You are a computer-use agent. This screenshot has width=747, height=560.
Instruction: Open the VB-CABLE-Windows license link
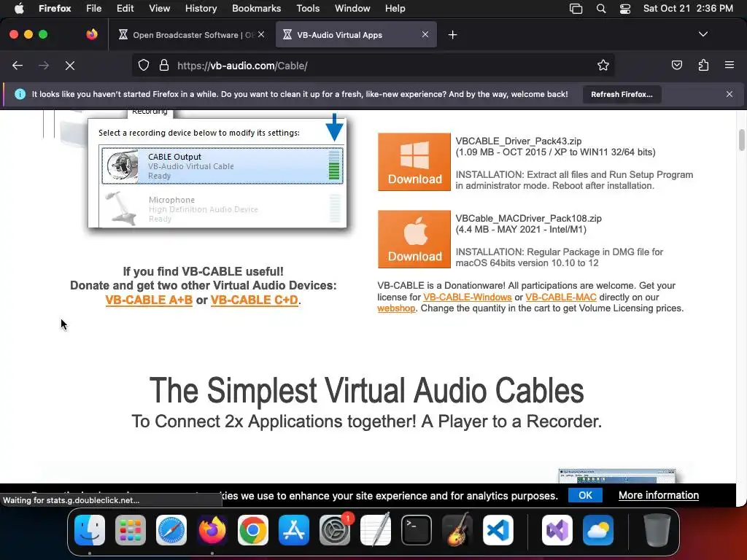pos(468,297)
